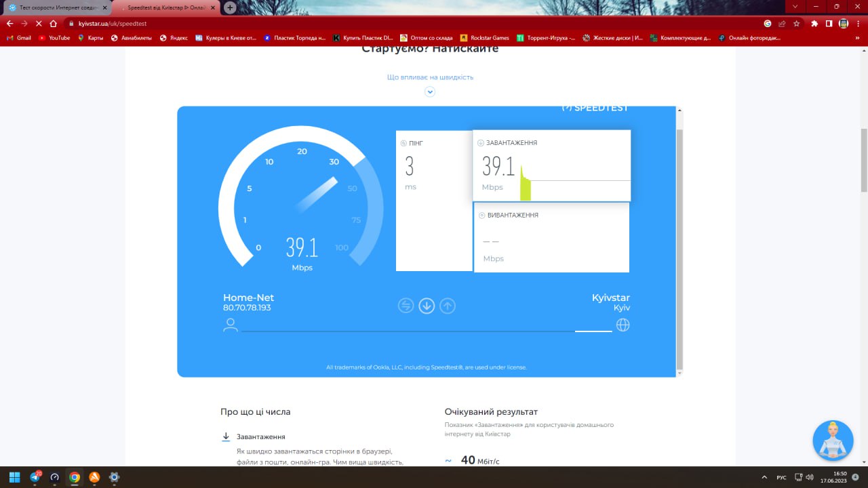868x488 pixels.
Task: Open the 'Онлайн фоторедактор' bookmark
Action: coord(749,38)
